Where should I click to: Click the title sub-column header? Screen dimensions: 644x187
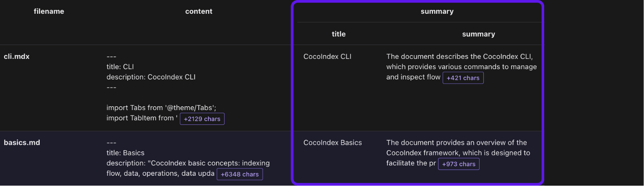tap(338, 34)
